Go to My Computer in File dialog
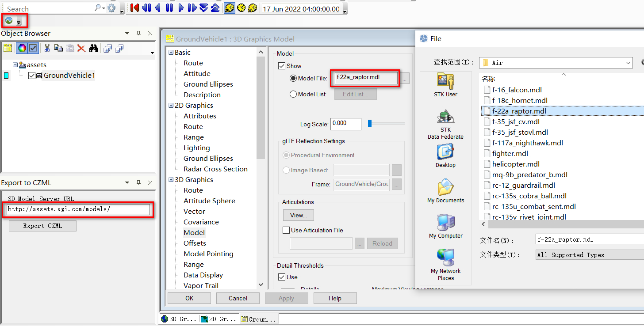644x326 pixels. click(x=445, y=226)
